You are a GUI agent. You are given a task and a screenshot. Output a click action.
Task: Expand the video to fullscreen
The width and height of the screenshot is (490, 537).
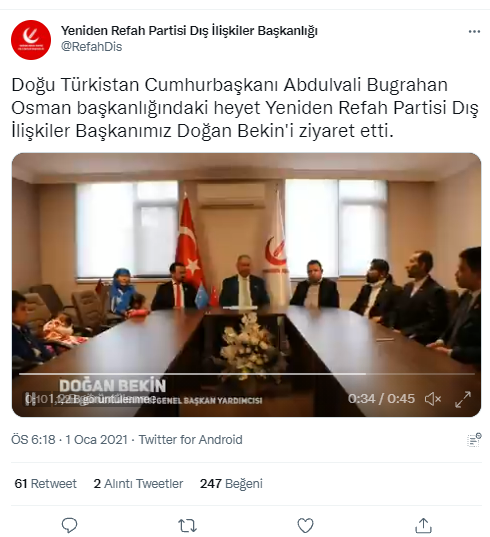[463, 399]
